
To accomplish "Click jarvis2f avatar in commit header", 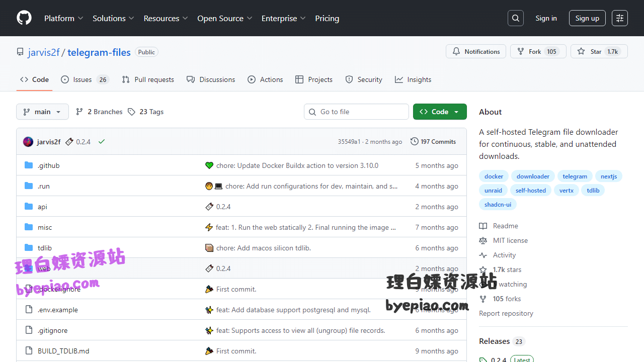I will tap(28, 142).
